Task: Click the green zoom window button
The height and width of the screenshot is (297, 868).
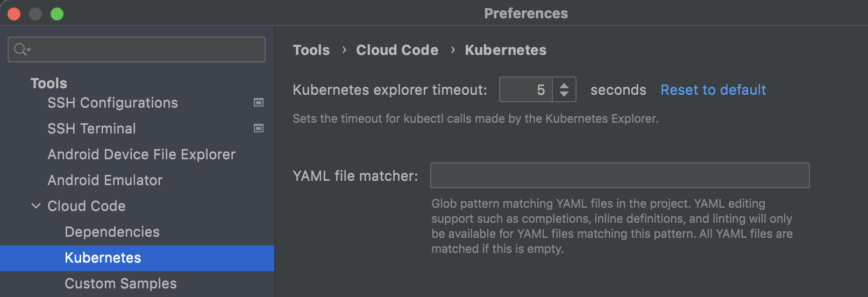Action: pos(57,14)
